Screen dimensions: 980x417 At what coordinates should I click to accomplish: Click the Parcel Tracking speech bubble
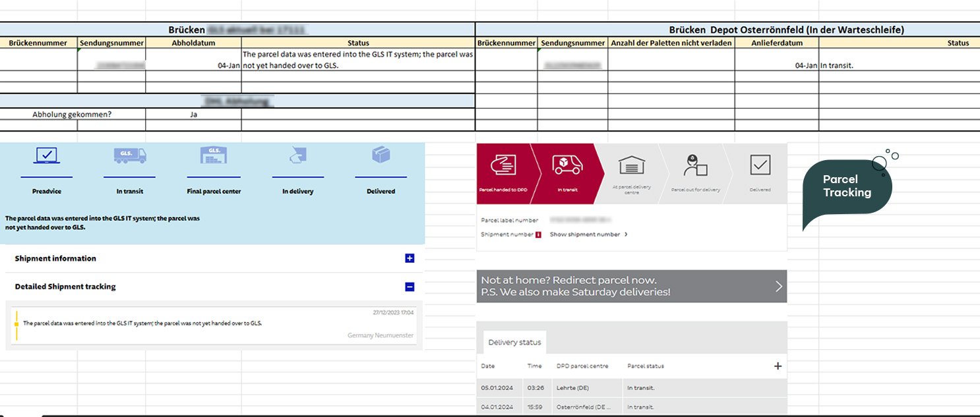point(847,187)
